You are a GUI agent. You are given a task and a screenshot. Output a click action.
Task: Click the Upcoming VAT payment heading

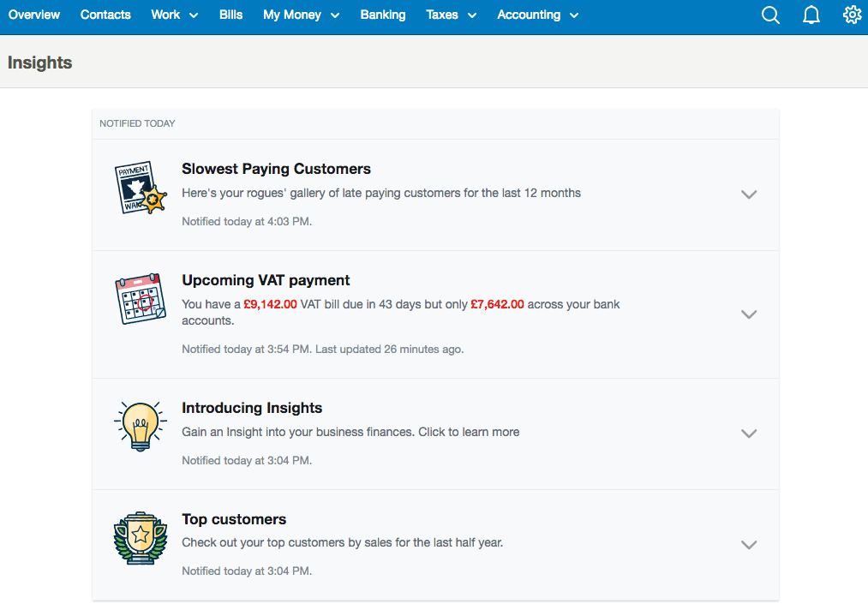[x=266, y=281]
